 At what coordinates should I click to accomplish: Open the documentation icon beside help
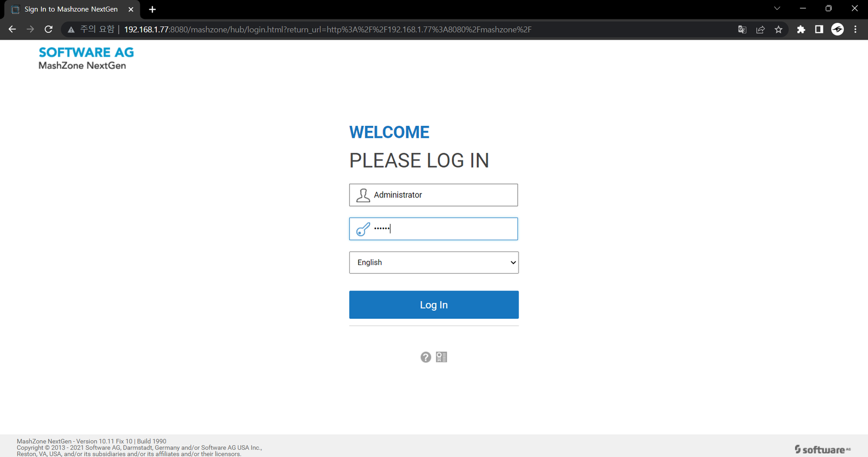click(x=442, y=357)
